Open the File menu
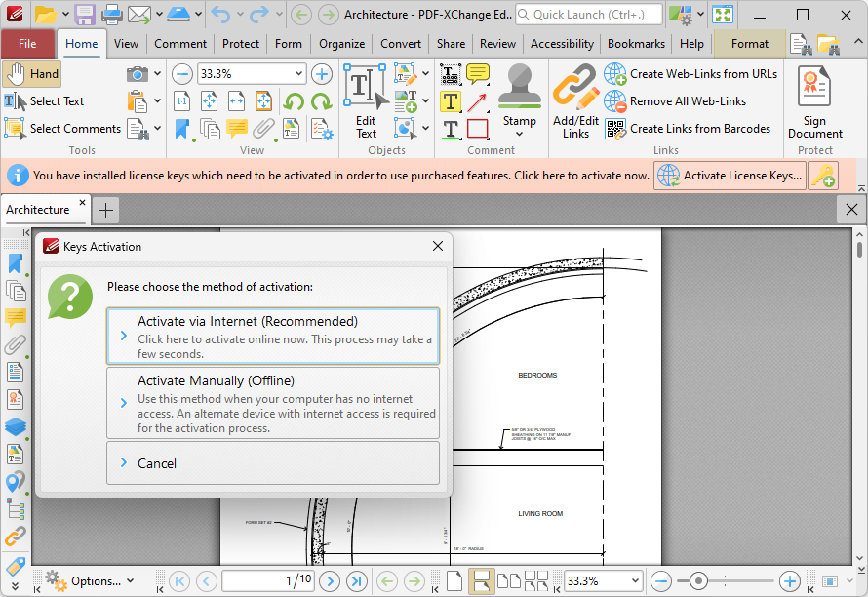868x597 pixels. pyautogui.click(x=27, y=44)
